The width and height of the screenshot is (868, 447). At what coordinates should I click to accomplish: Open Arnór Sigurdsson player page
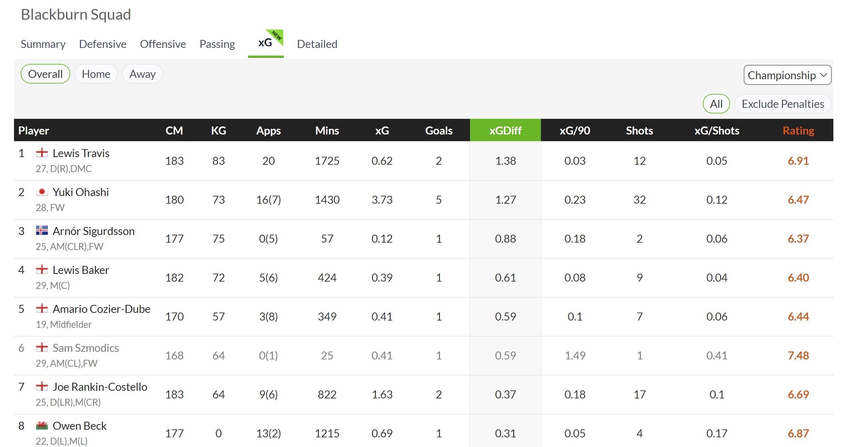tap(94, 231)
